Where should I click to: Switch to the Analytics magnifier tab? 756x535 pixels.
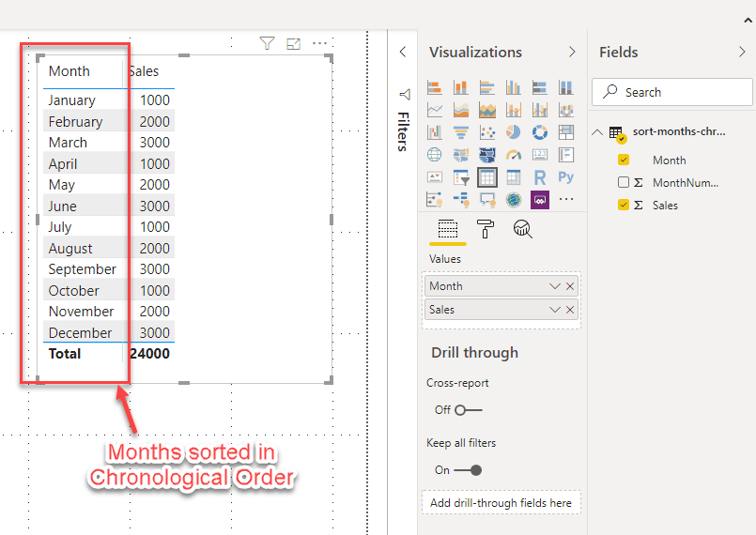(522, 228)
